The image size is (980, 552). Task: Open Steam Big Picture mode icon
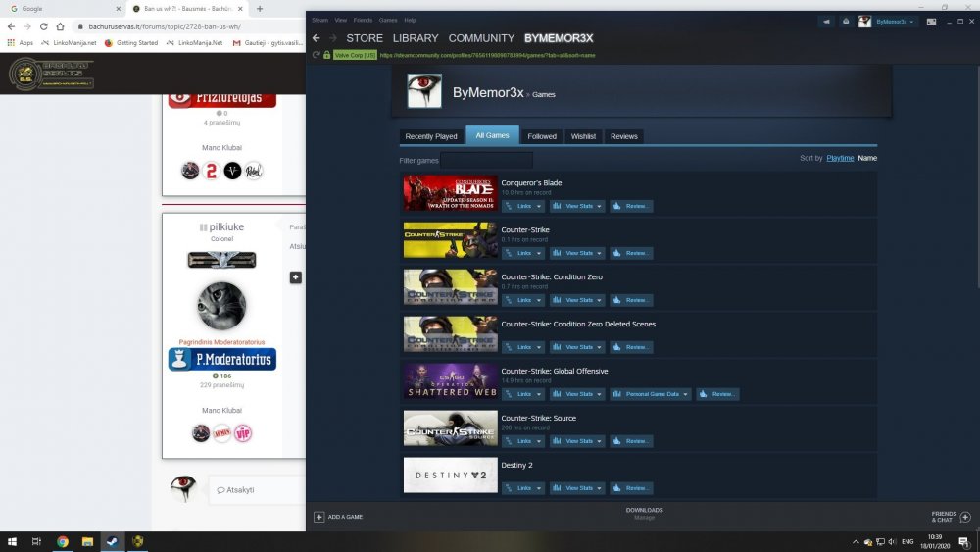coord(930,21)
